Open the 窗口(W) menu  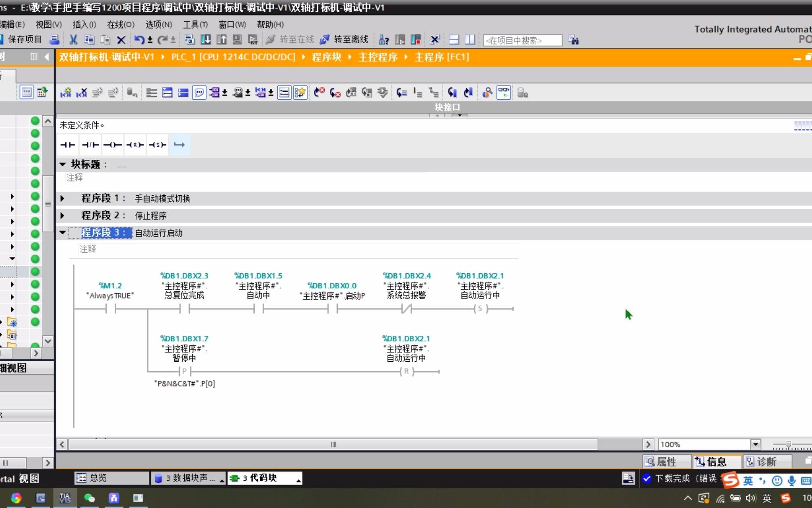pyautogui.click(x=232, y=24)
